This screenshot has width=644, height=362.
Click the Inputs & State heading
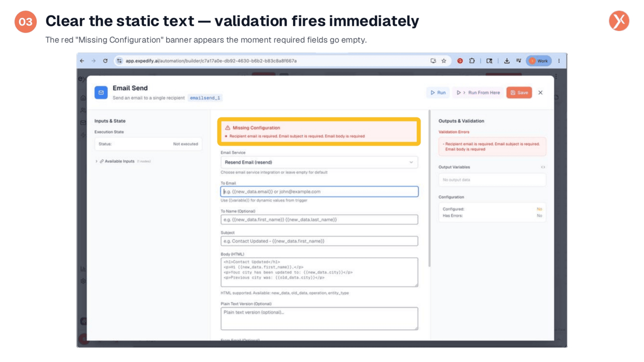pyautogui.click(x=110, y=121)
